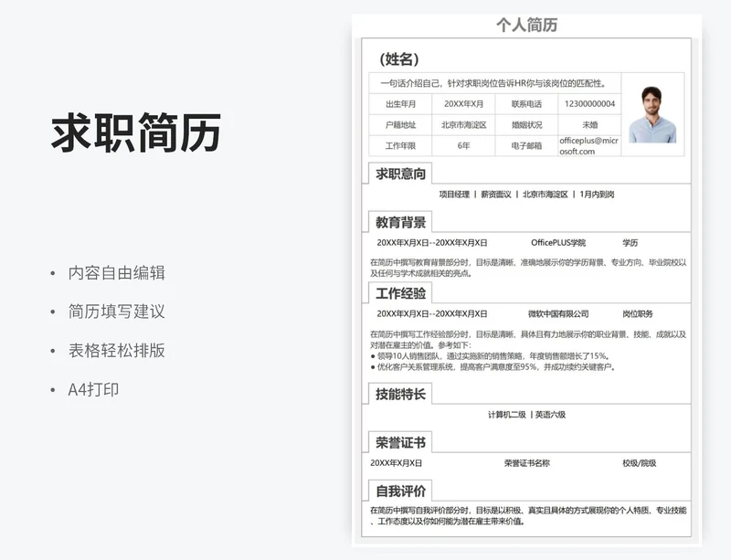The width and height of the screenshot is (731, 560).
Task: Click the 校级/院级 text
Action: pyautogui.click(x=639, y=463)
